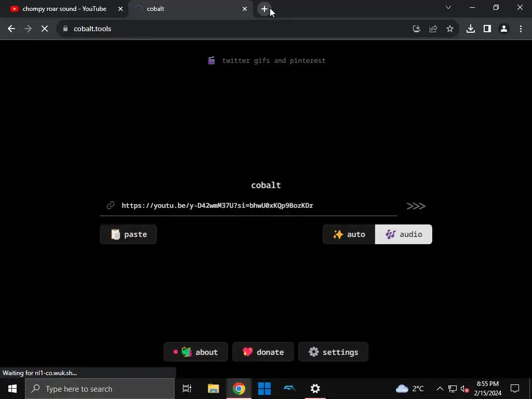
Task: Open cobalt settings
Action: pyautogui.click(x=333, y=352)
